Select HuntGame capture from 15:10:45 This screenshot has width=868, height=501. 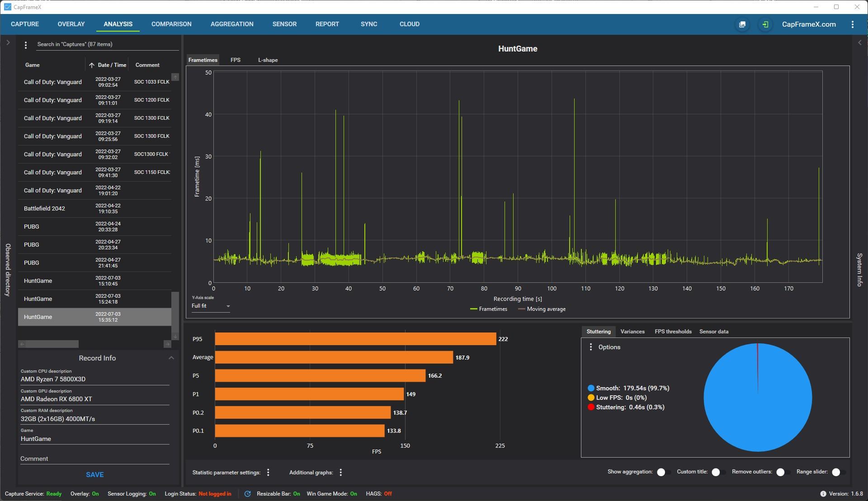tap(95, 281)
